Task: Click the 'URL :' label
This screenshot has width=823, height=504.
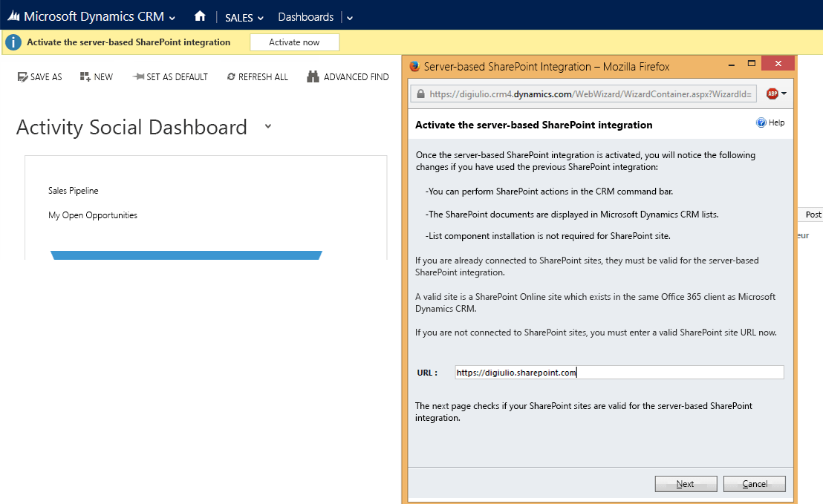Action: tap(427, 373)
